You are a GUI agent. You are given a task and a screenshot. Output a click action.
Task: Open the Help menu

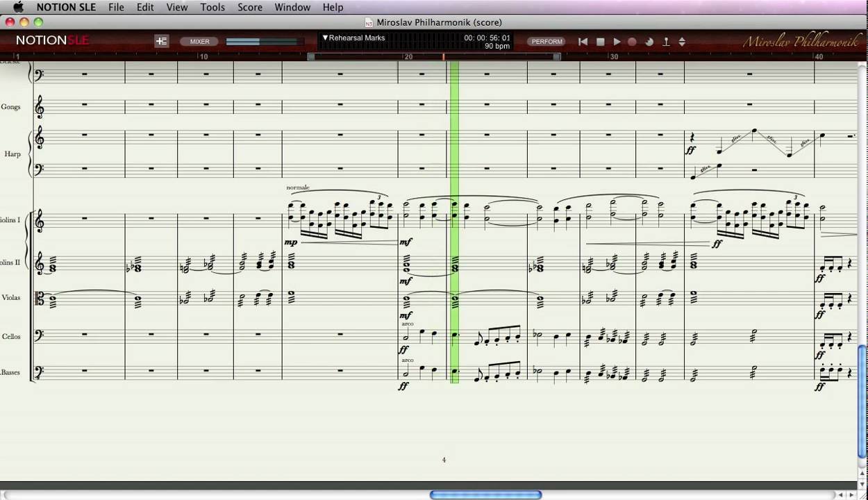333,7
